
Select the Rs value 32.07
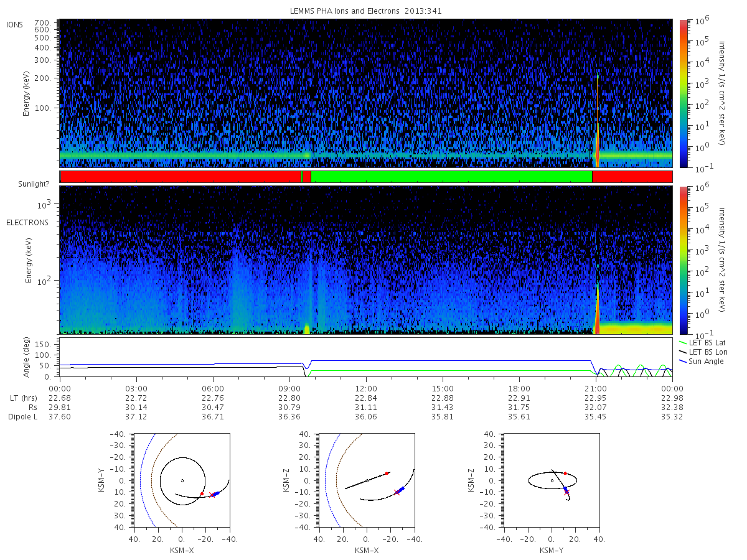tap(596, 407)
